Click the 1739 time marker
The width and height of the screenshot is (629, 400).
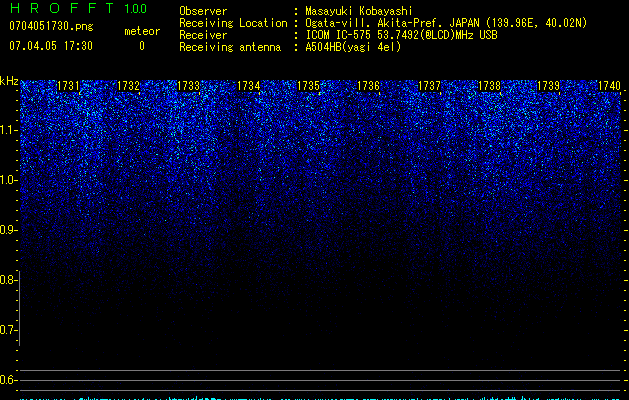point(548,86)
